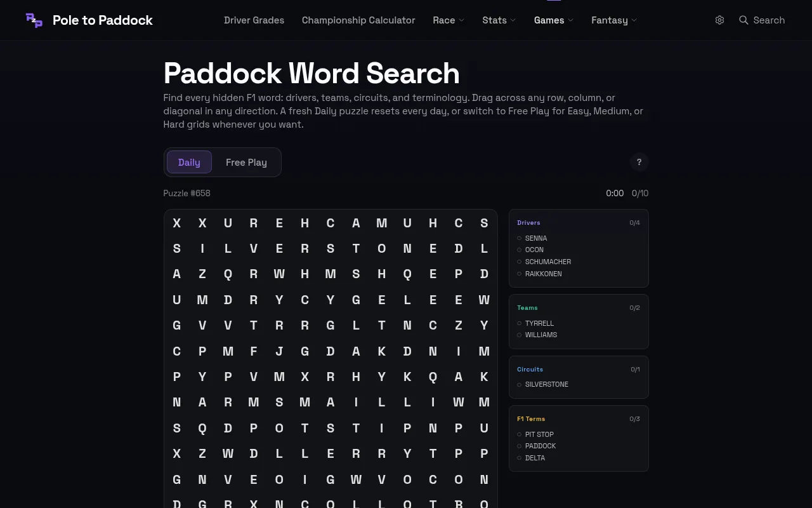Click SILVERSTONE in the Circuits list

(546, 384)
